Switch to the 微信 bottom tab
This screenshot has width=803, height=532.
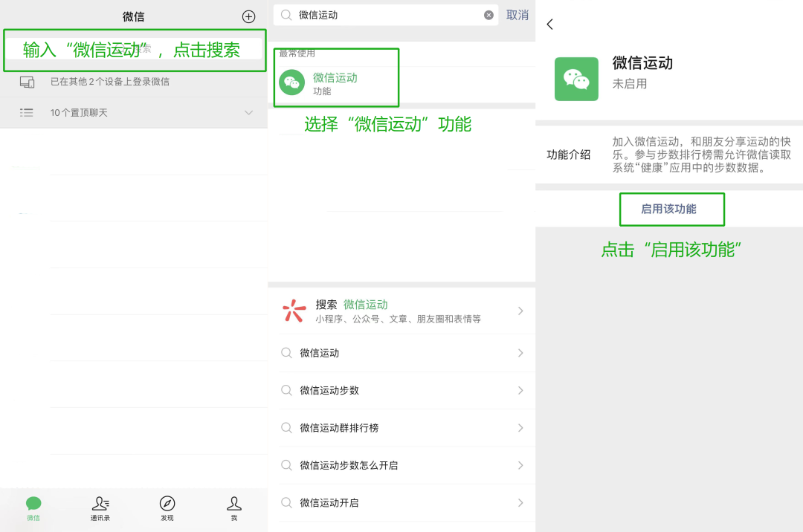point(33,508)
